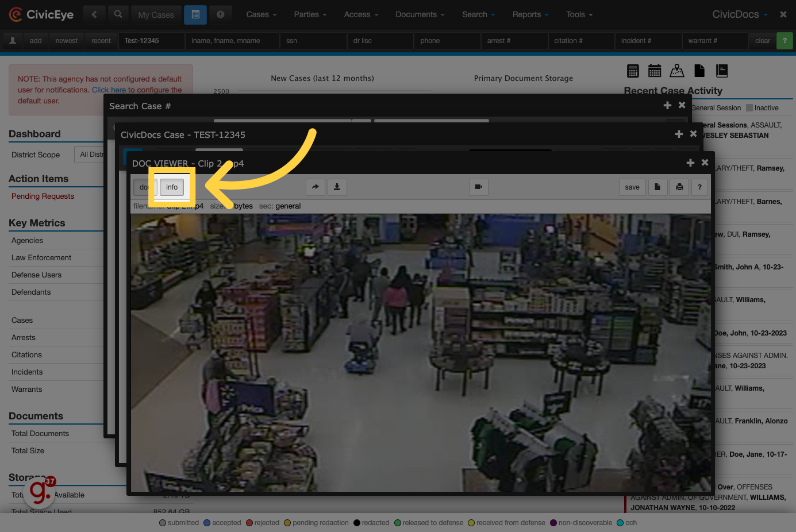The height and width of the screenshot is (532, 796).
Task: Click the add button in the search bar
Action: point(36,41)
